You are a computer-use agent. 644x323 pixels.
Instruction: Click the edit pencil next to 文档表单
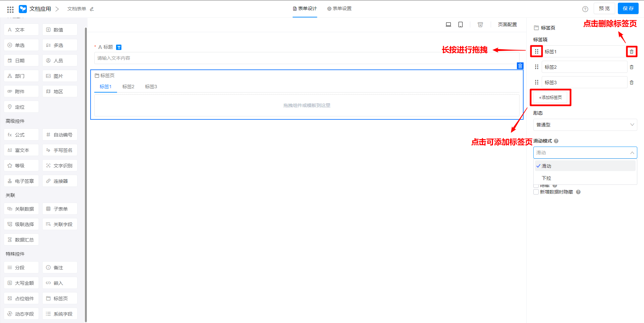pos(92,9)
